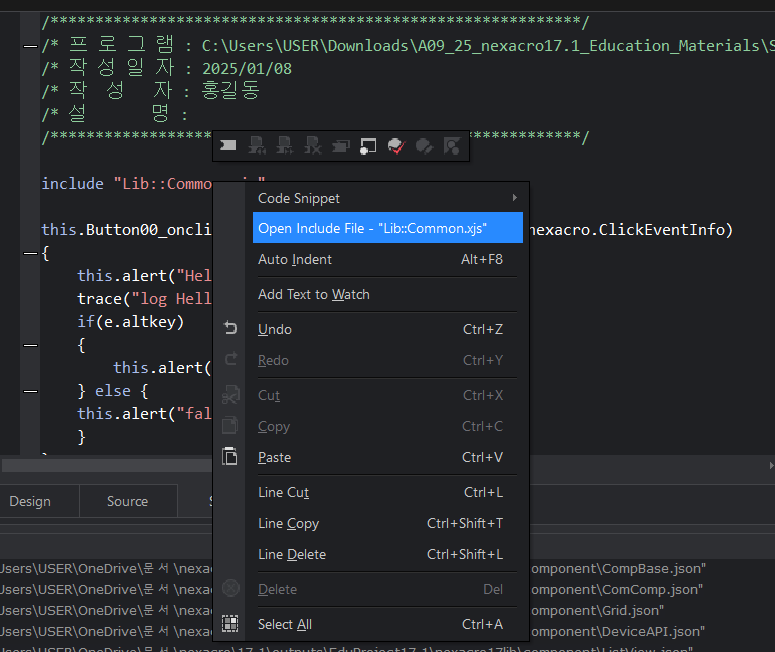Screen dimensions: 775x652
Task: Select Line Copy menu entry
Action: (x=388, y=523)
